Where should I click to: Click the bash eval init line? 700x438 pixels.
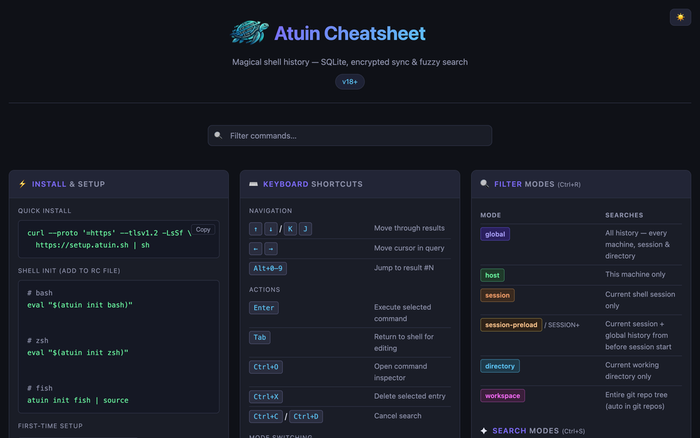[x=80, y=305]
